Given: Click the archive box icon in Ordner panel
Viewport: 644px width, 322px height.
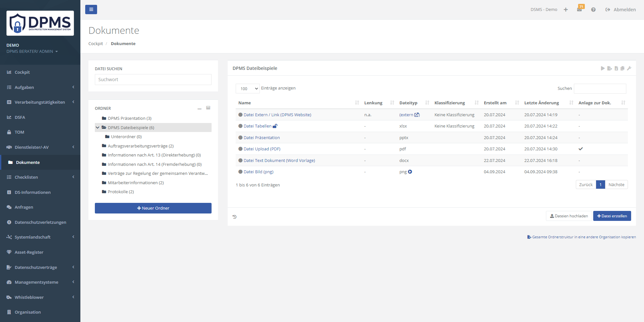Looking at the screenshot, I should pos(208,108).
